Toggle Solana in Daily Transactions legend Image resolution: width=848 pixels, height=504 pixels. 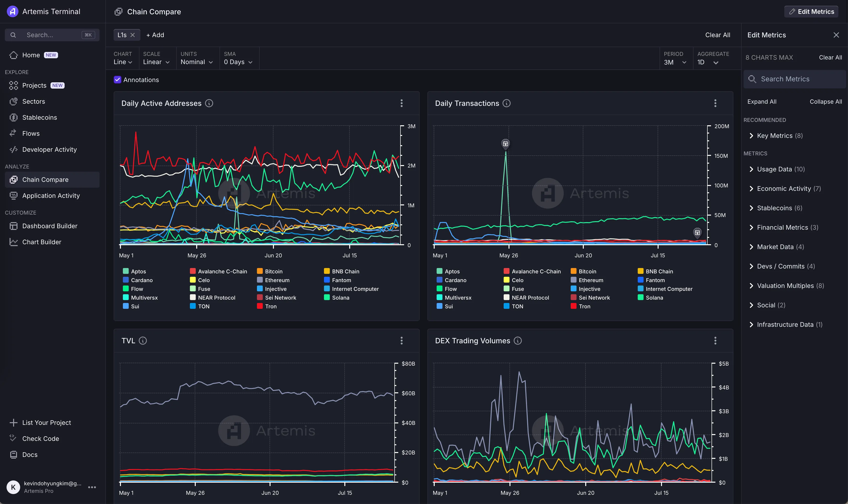coord(651,297)
